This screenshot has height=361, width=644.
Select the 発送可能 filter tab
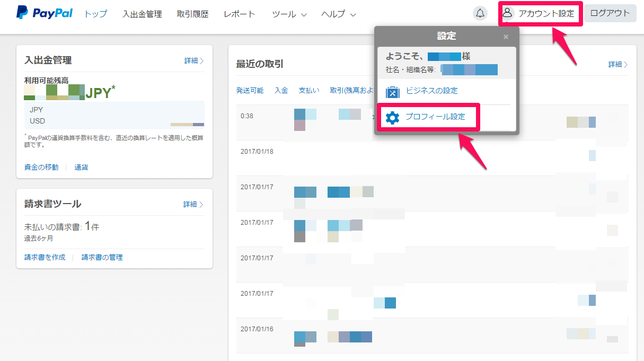(250, 91)
